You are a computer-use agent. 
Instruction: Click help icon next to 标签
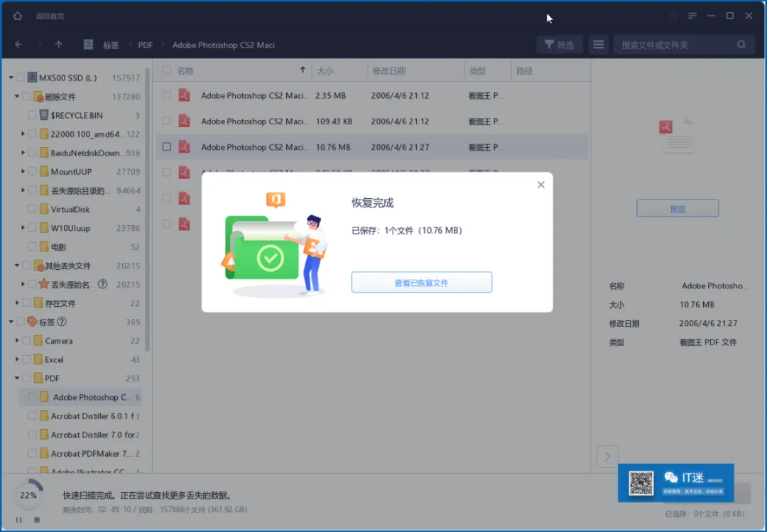coord(62,322)
